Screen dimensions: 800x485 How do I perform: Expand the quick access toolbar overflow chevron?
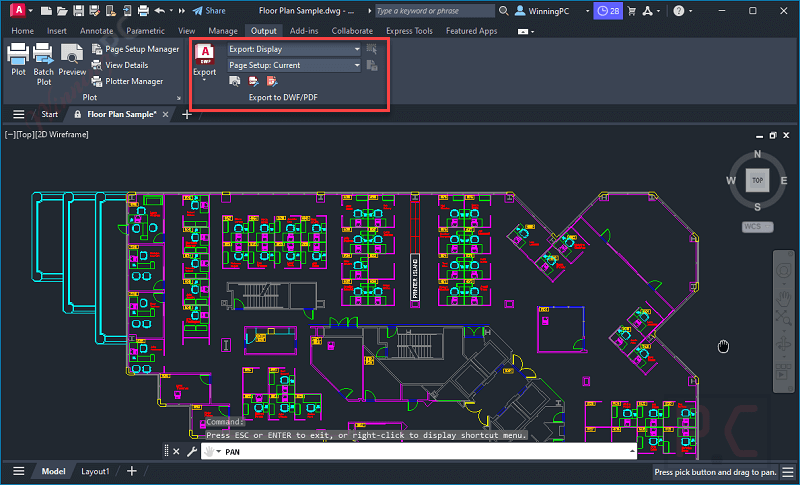coord(182,11)
